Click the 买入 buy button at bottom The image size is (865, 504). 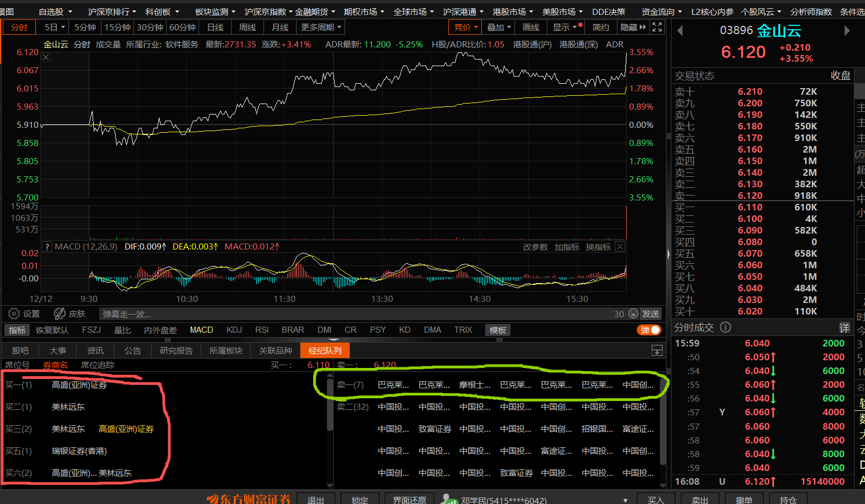[x=656, y=500]
